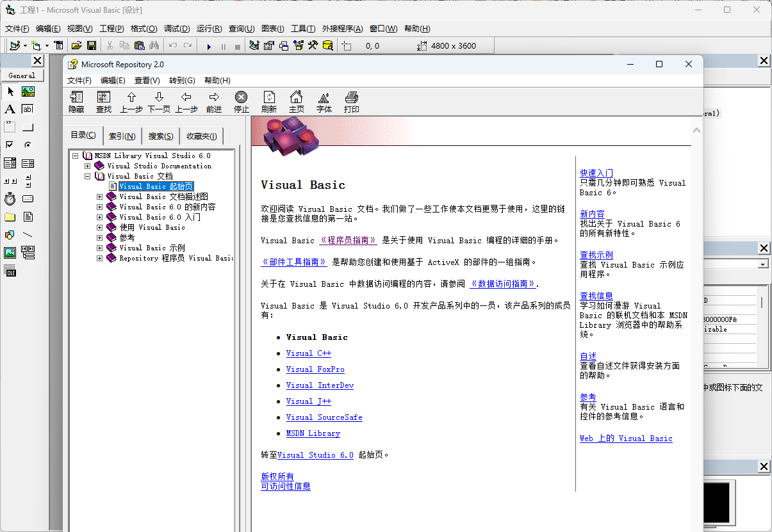The width and height of the screenshot is (772, 532).
Task: Click the 隐藏 (Hide) button in MSDN toolbar
Action: click(x=76, y=102)
